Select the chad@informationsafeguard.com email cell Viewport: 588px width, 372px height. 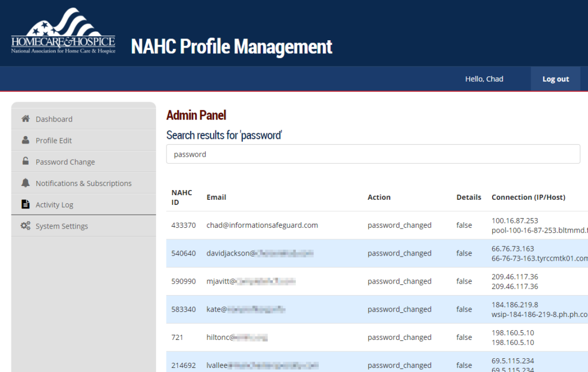coord(262,225)
